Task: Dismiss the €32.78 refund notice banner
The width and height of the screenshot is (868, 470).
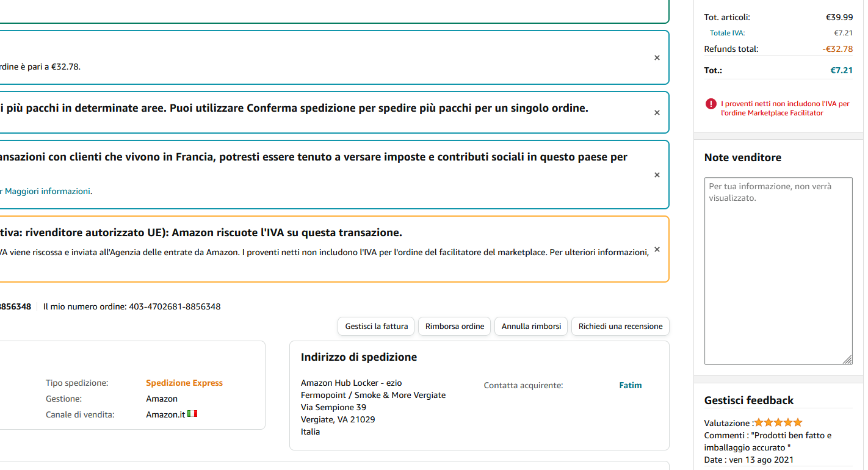Action: coord(657,58)
